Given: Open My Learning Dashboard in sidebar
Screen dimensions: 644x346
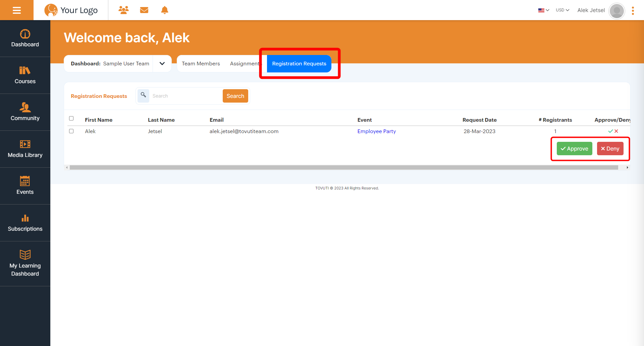Looking at the screenshot, I should pos(25,264).
